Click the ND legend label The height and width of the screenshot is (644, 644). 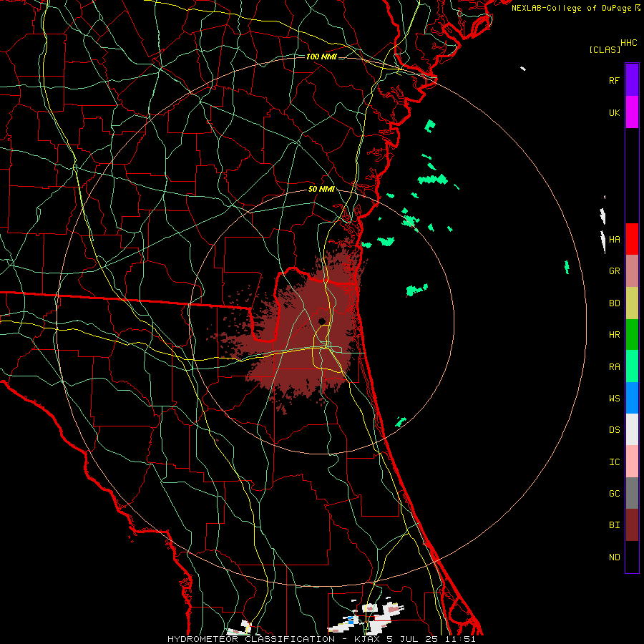point(614,557)
